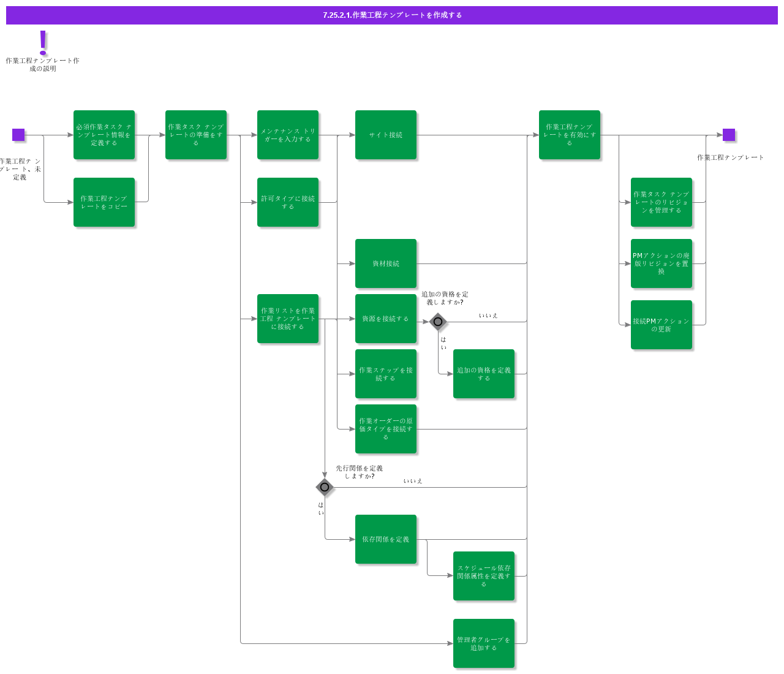Click the サイト接続 process box
The width and height of the screenshot is (784, 674).
[x=386, y=135]
